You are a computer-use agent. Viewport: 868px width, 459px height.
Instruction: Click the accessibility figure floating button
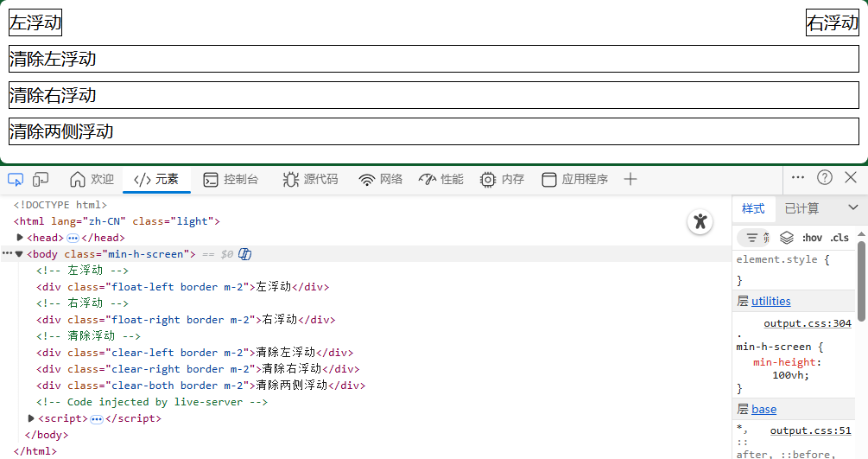coord(700,222)
